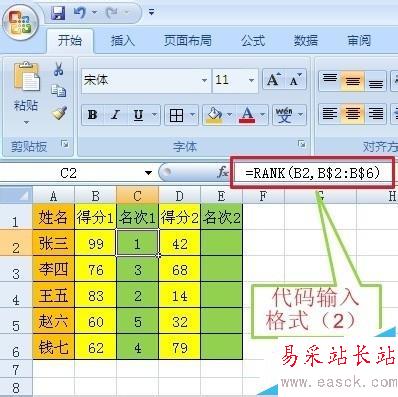The image size is (398, 397).
Task: Open the Office button menu
Action: tap(21, 23)
